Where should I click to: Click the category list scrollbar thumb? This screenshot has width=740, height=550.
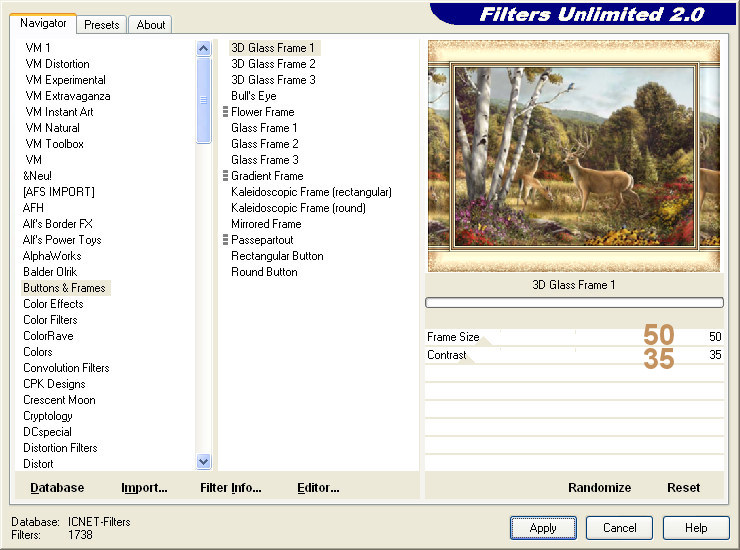(x=203, y=100)
